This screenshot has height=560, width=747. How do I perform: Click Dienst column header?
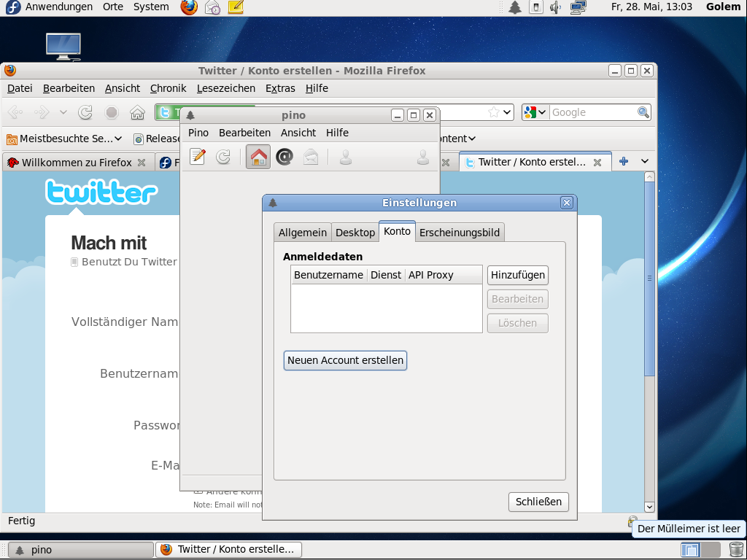tap(385, 275)
